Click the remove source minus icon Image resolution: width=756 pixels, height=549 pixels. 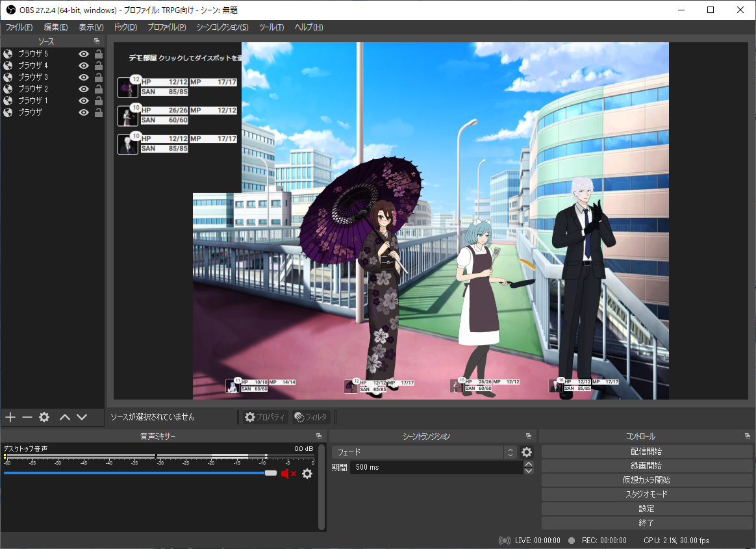[27, 417]
